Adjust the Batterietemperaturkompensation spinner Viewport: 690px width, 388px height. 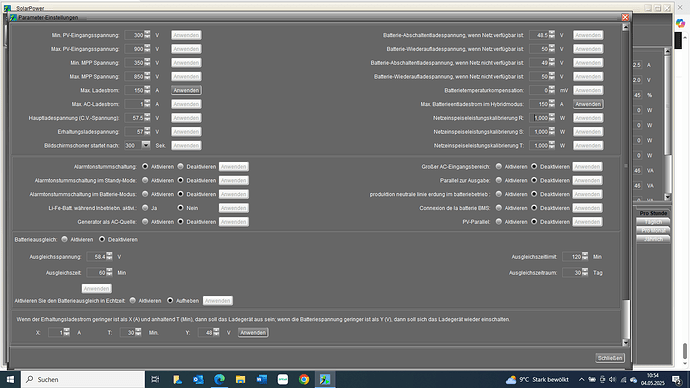tap(552, 90)
